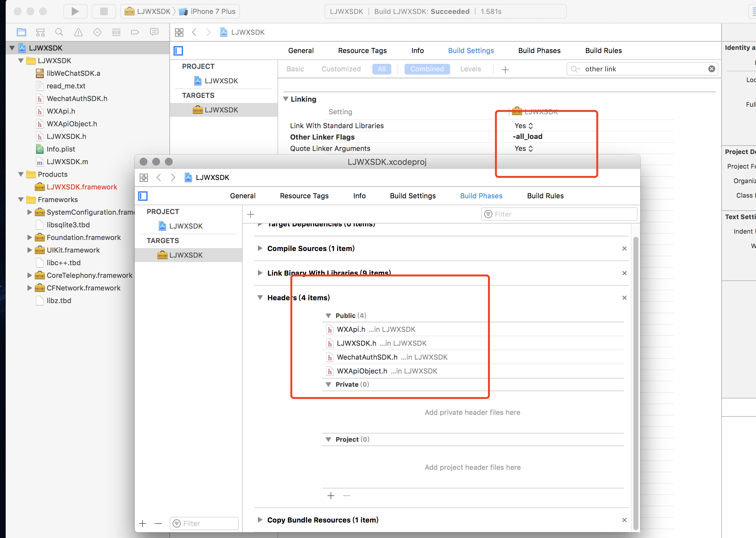
Task: Switch to Build Settings tab in xcodeproj window
Action: (x=412, y=196)
